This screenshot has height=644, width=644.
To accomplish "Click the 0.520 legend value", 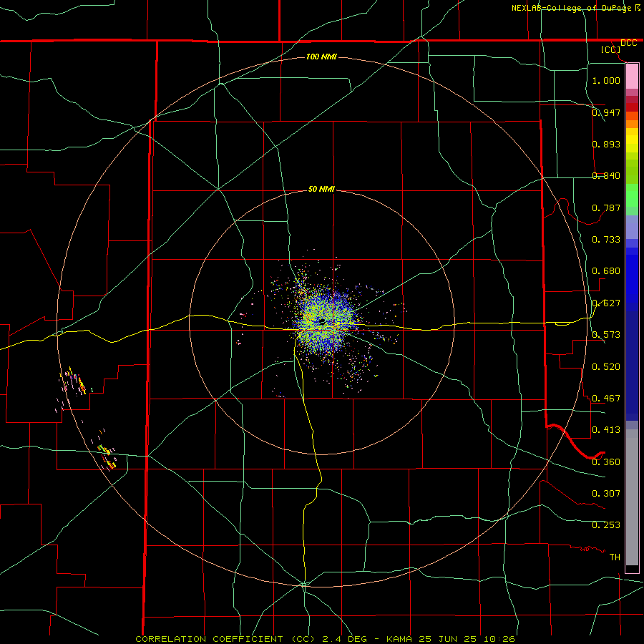I will (606, 367).
